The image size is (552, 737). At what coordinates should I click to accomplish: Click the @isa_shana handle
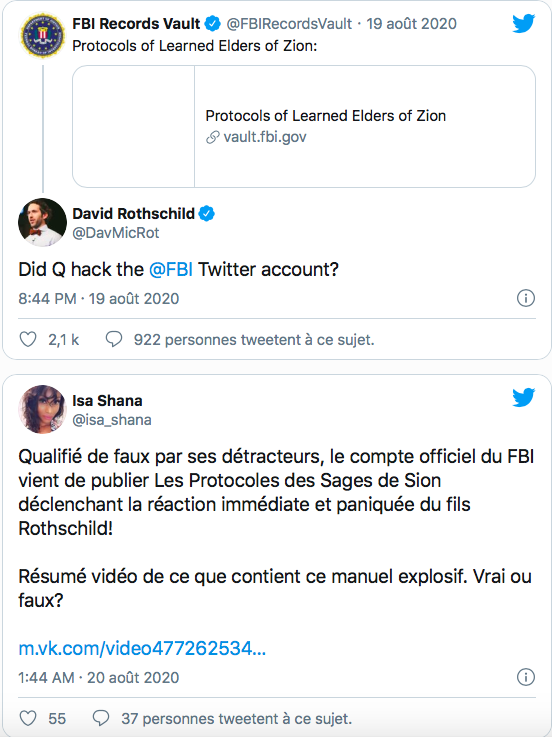tap(112, 420)
